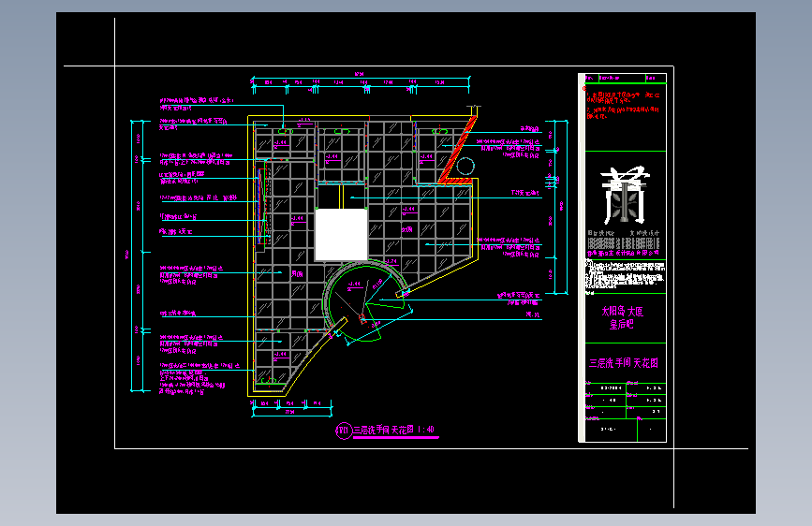812x526 pixels.
Task: Click the green oval light fixture in the top-left room
Action: (x=286, y=131)
